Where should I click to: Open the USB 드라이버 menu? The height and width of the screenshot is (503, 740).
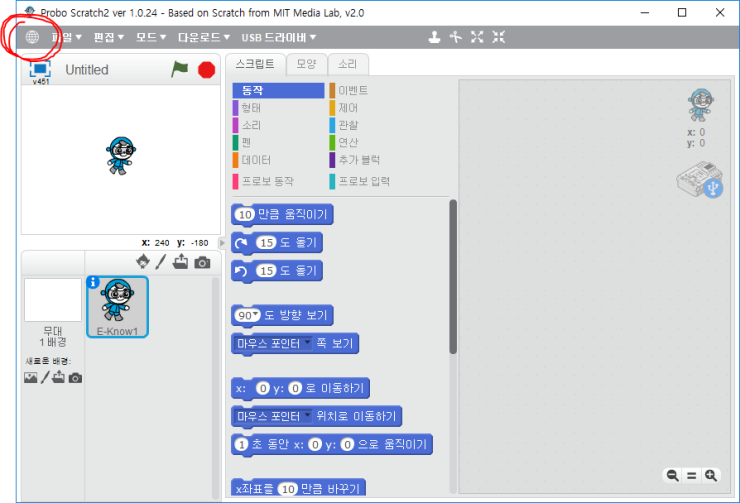click(278, 37)
